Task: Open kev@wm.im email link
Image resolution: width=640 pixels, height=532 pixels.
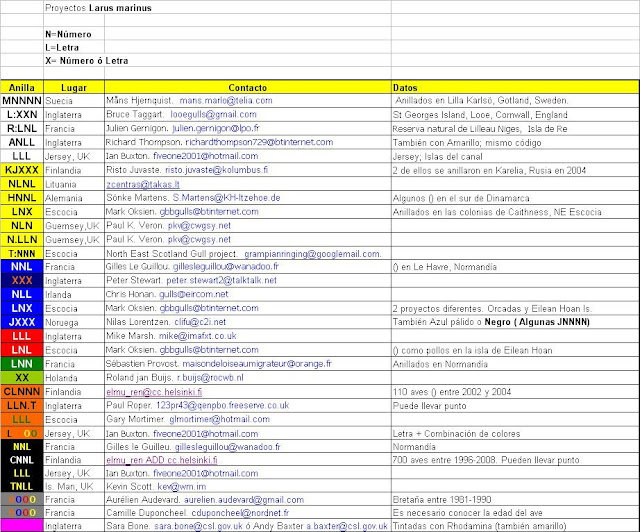Action: [182, 486]
